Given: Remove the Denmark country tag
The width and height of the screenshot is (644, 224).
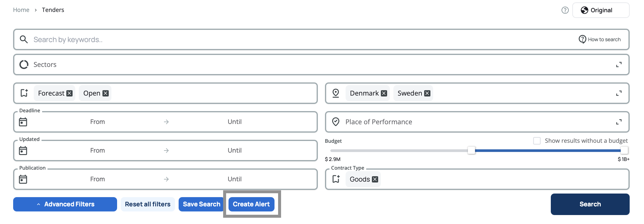Looking at the screenshot, I should tap(384, 93).
